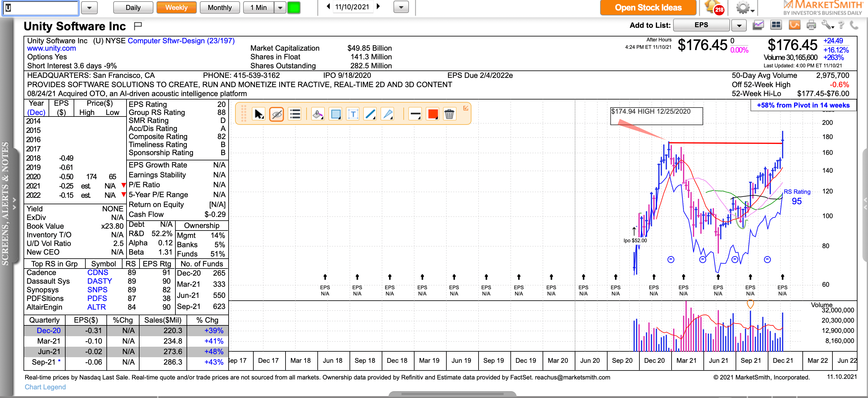Open the Chart Legend link

(x=45, y=387)
